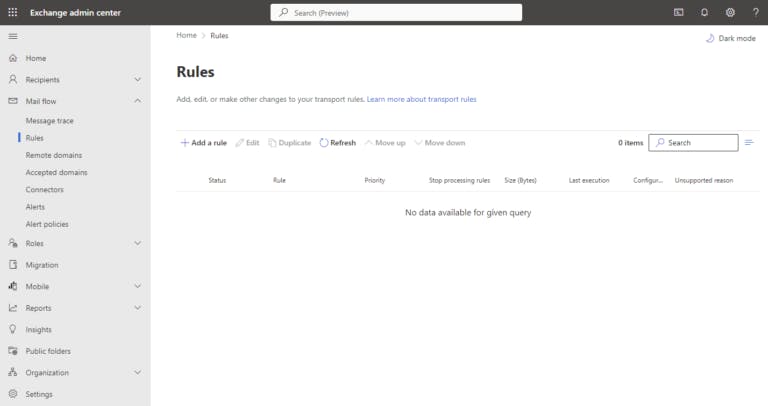Image resolution: width=768 pixels, height=406 pixels.
Task: Click the Recipients person icon
Action: tap(13, 79)
